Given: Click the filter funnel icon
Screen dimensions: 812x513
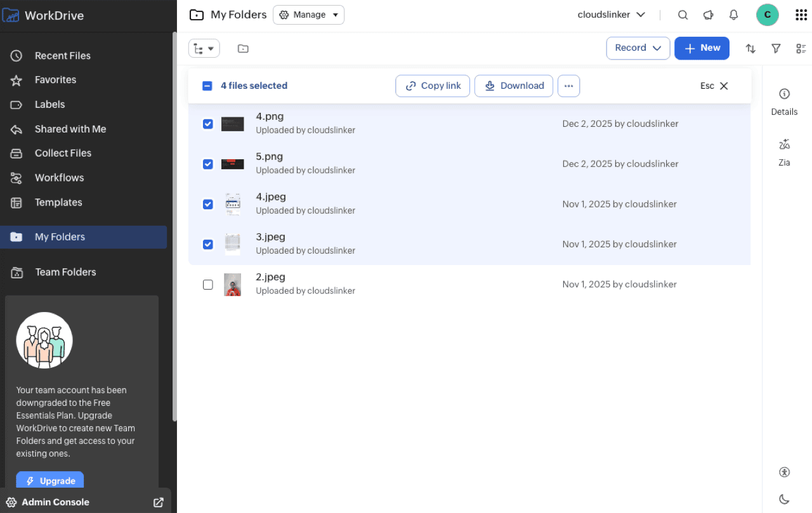Looking at the screenshot, I should pos(775,48).
